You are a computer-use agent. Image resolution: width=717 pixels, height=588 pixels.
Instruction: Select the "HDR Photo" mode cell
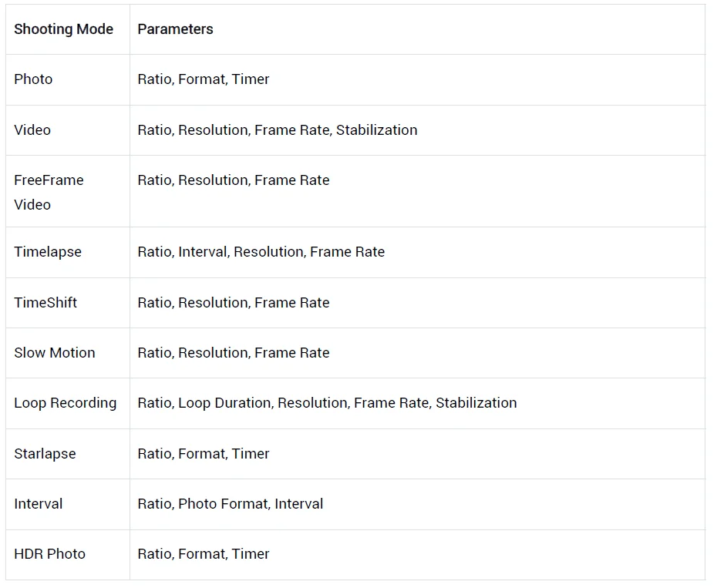click(x=49, y=553)
